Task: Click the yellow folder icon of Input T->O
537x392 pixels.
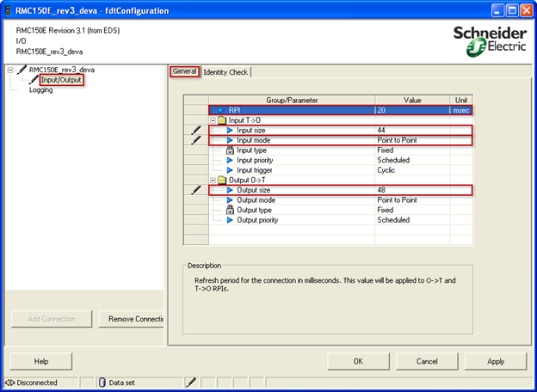Action: pos(222,120)
